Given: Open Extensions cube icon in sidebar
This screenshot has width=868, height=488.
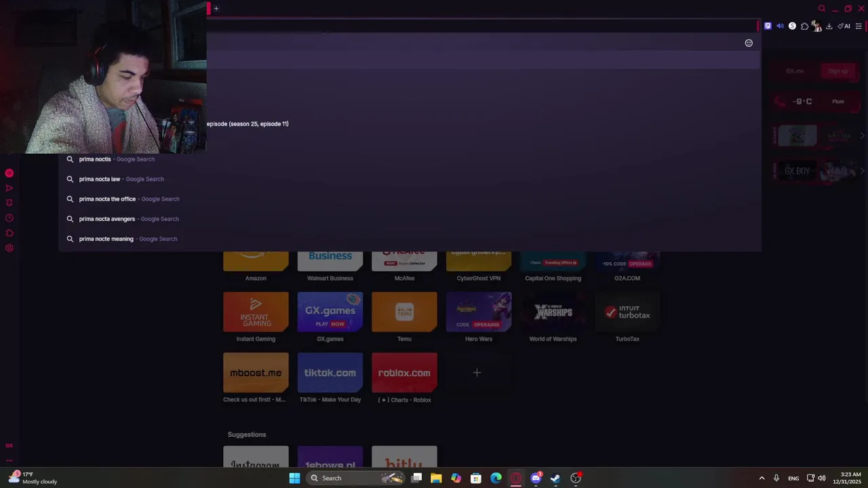Looking at the screenshot, I should (x=9, y=232).
